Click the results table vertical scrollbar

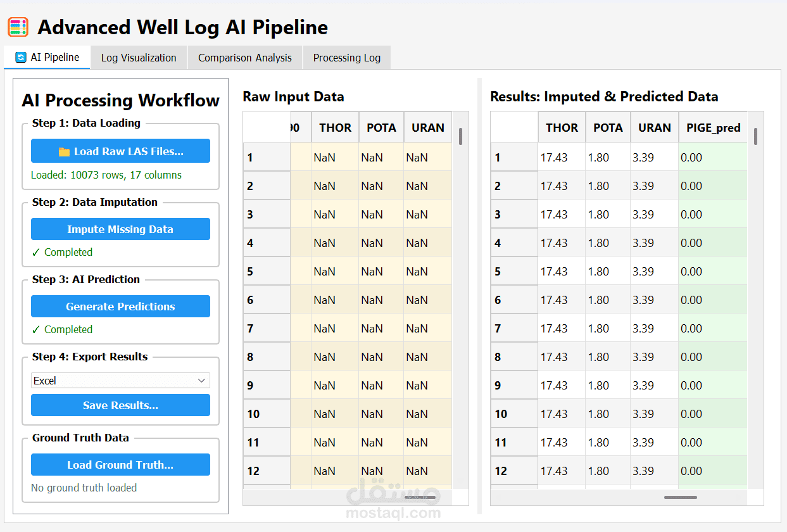[755, 136]
